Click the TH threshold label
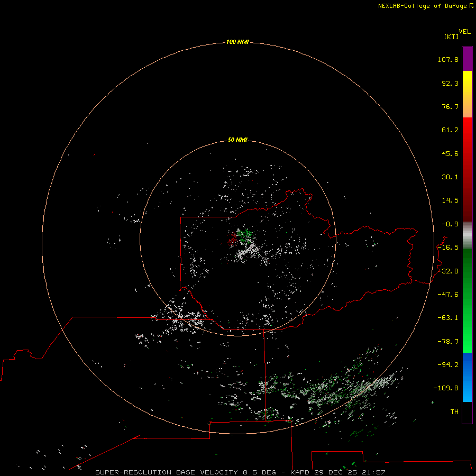Image resolution: width=476 pixels, height=476 pixels. [454, 411]
